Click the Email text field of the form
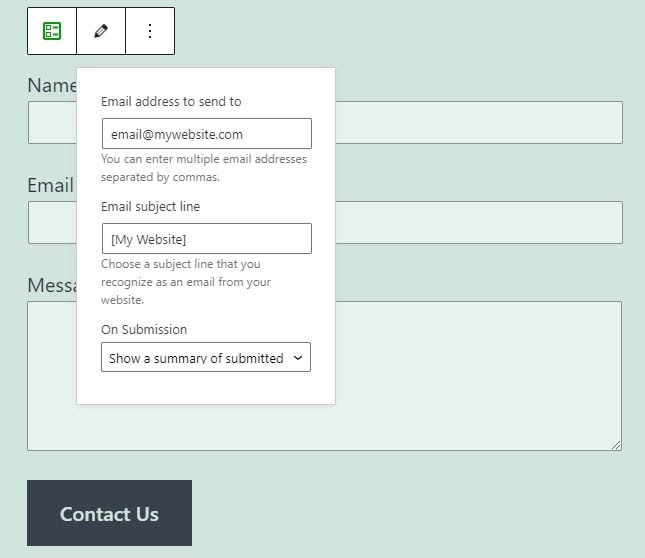The height and width of the screenshot is (558, 645). [480, 222]
